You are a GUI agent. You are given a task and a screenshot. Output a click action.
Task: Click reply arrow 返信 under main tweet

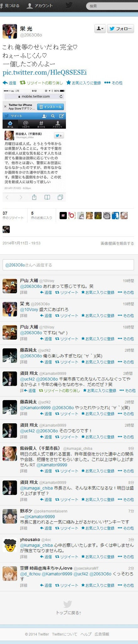click(9, 83)
